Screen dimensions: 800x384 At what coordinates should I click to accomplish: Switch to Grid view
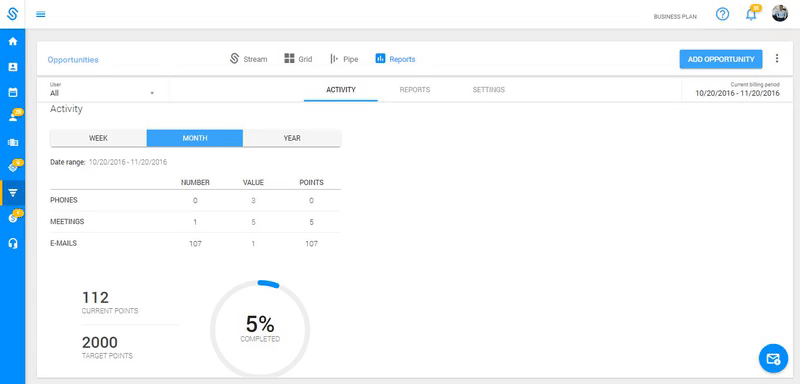(x=298, y=59)
